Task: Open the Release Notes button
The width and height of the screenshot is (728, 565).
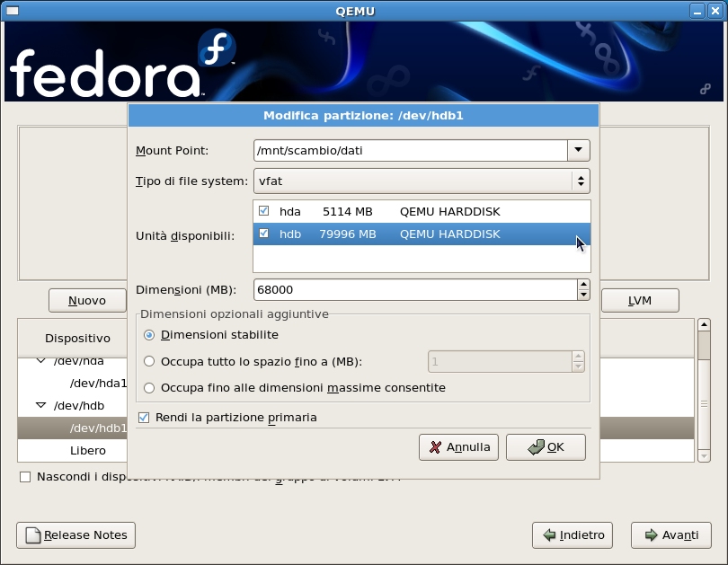Action: click(x=76, y=535)
